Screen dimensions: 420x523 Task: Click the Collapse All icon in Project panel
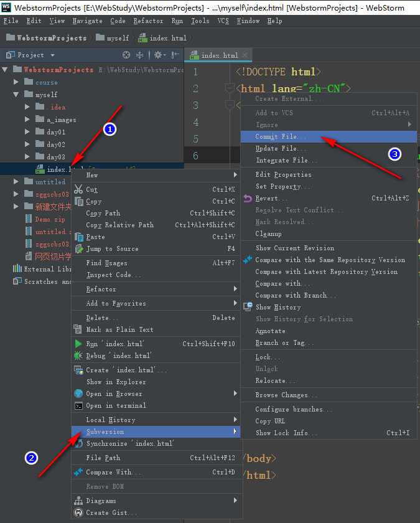pos(140,55)
